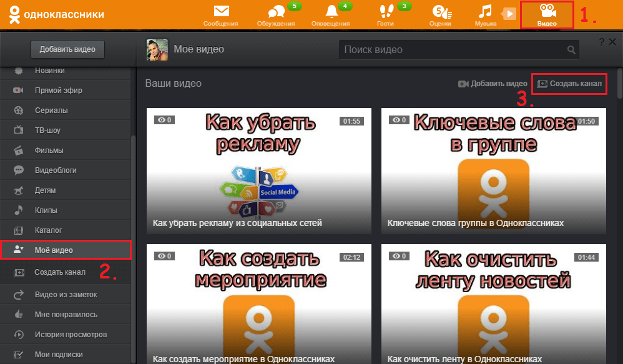This screenshot has height=364, width=623.
Task: Click the Одноклассники logo
Action: click(x=57, y=14)
